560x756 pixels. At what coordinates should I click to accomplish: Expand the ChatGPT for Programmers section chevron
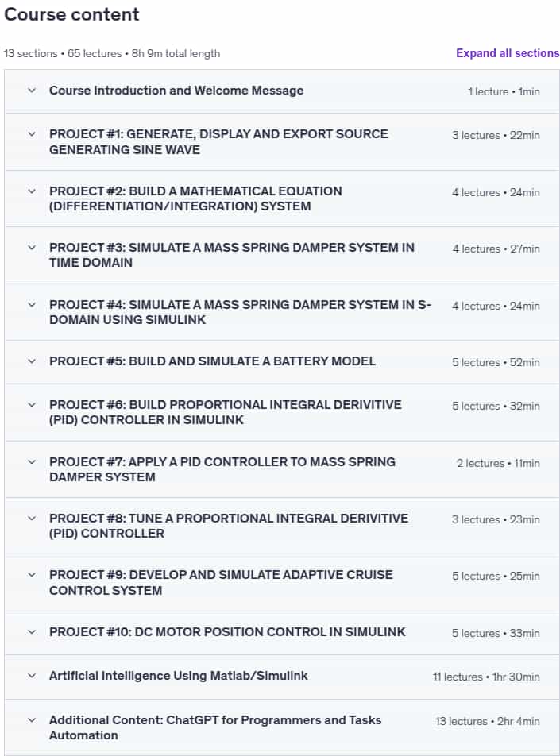pos(32,719)
